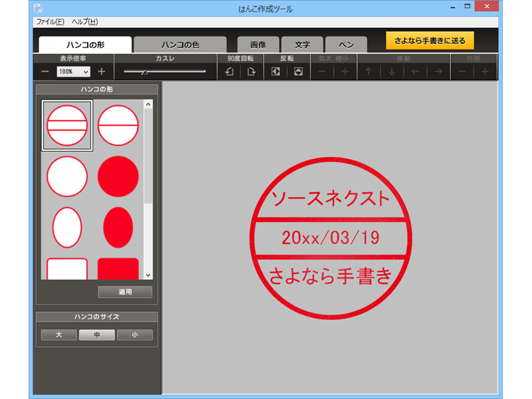Click the move down arrow icon

click(392, 72)
